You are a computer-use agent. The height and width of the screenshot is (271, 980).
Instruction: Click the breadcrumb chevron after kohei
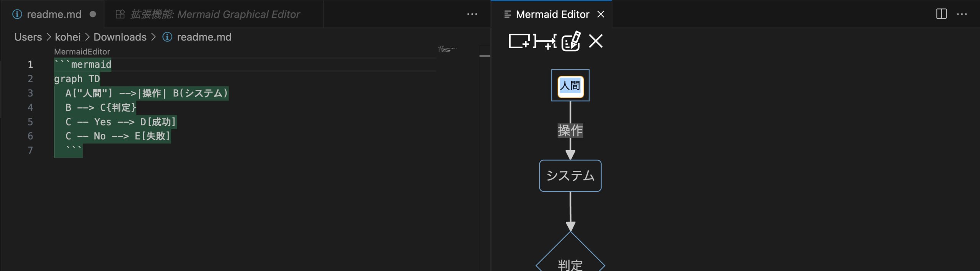pyautogui.click(x=87, y=37)
